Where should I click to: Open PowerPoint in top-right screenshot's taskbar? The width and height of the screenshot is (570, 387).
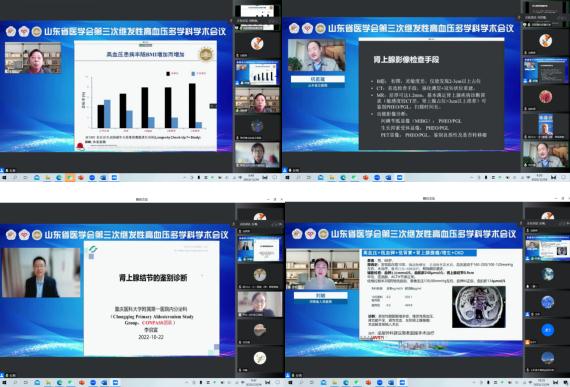pos(365,178)
